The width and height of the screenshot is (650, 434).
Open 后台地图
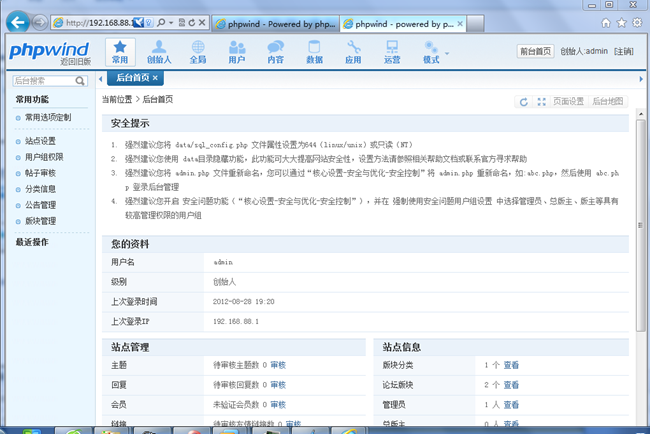[607, 102]
